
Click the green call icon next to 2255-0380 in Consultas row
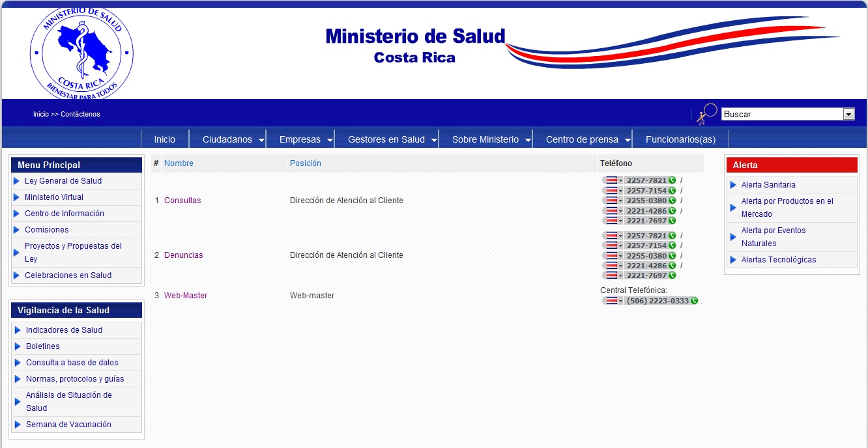672,201
